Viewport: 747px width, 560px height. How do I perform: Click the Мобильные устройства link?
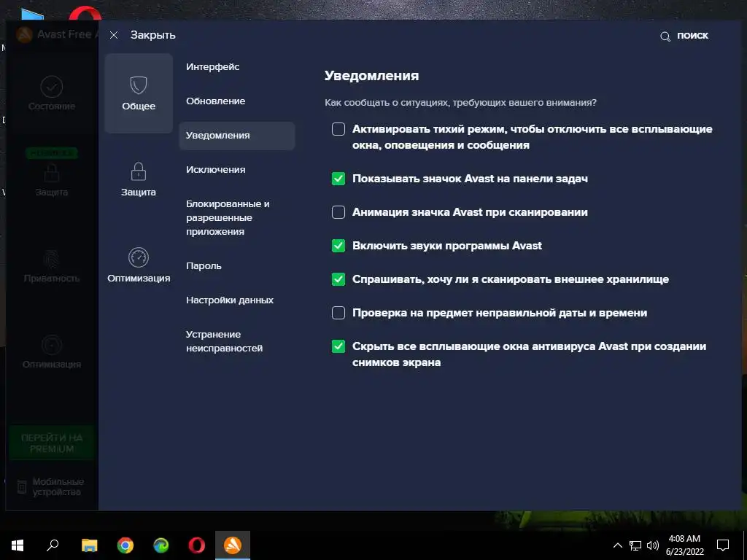58,486
